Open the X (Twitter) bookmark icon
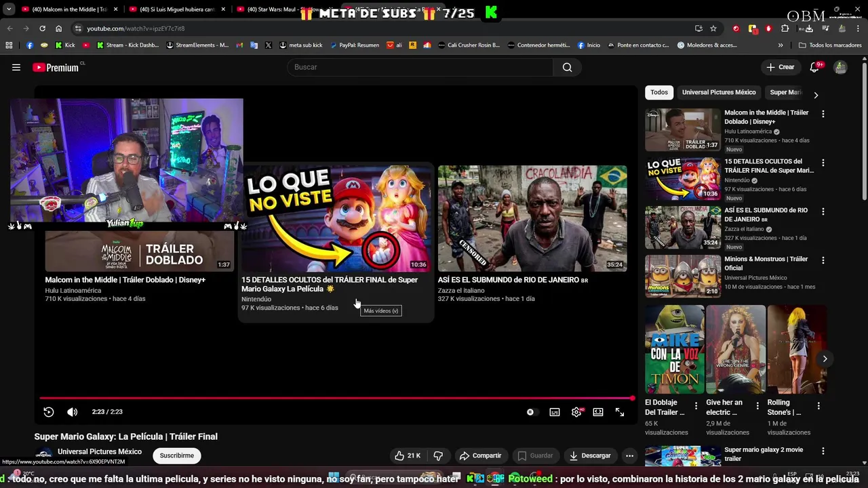This screenshot has height=488, width=868. coord(269,45)
